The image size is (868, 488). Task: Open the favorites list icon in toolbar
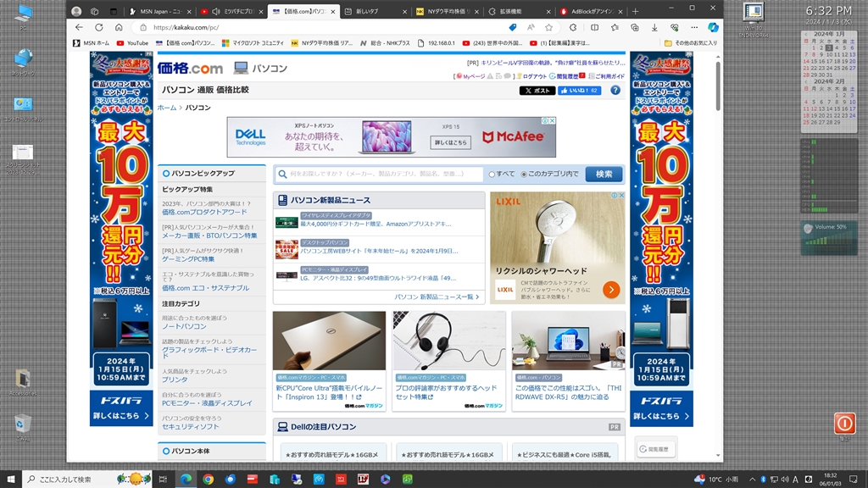pos(615,27)
